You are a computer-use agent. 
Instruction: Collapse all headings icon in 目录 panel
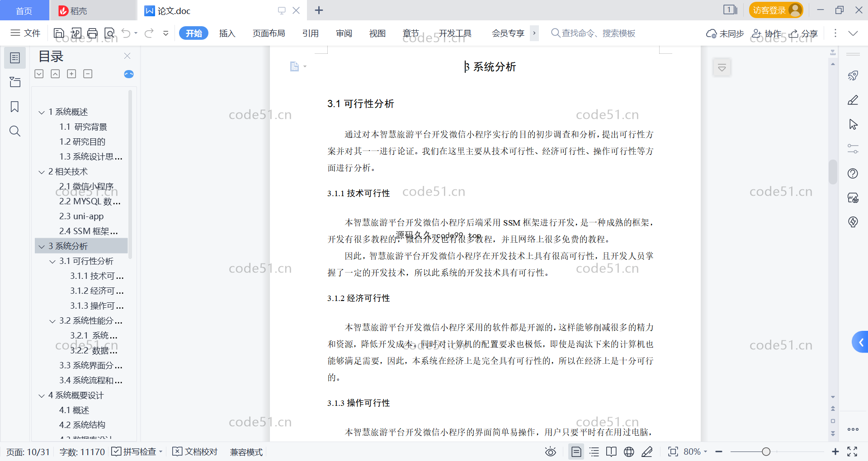(x=55, y=74)
